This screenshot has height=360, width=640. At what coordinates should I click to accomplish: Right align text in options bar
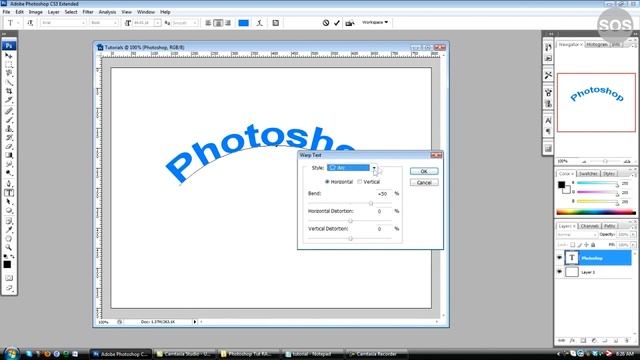pyautogui.click(x=228, y=23)
